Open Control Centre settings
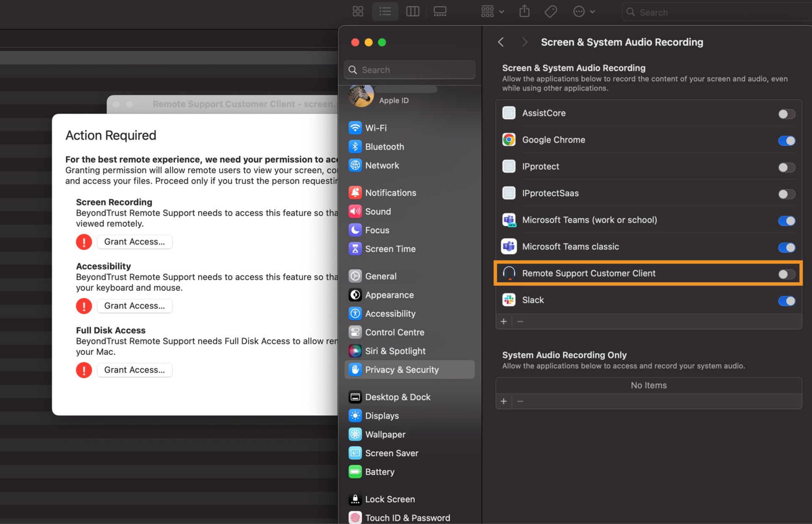 click(409, 332)
